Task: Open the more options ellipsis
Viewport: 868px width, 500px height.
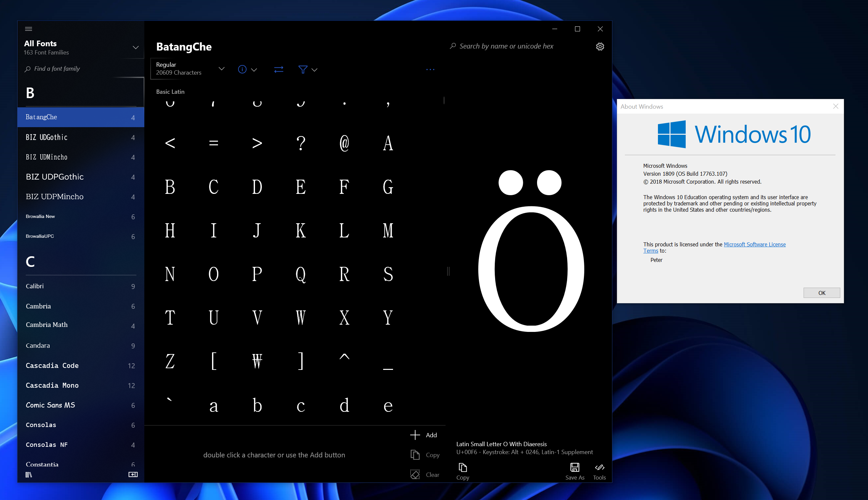Action: pos(430,69)
